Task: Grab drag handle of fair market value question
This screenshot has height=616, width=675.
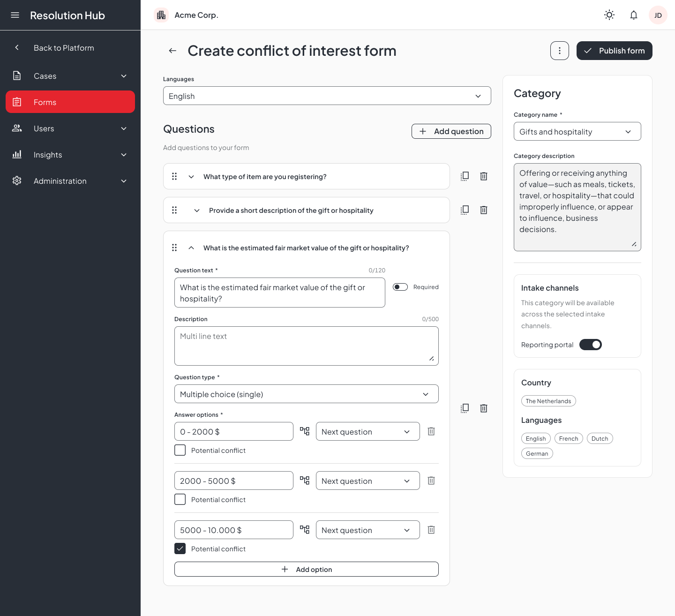Action: click(174, 248)
